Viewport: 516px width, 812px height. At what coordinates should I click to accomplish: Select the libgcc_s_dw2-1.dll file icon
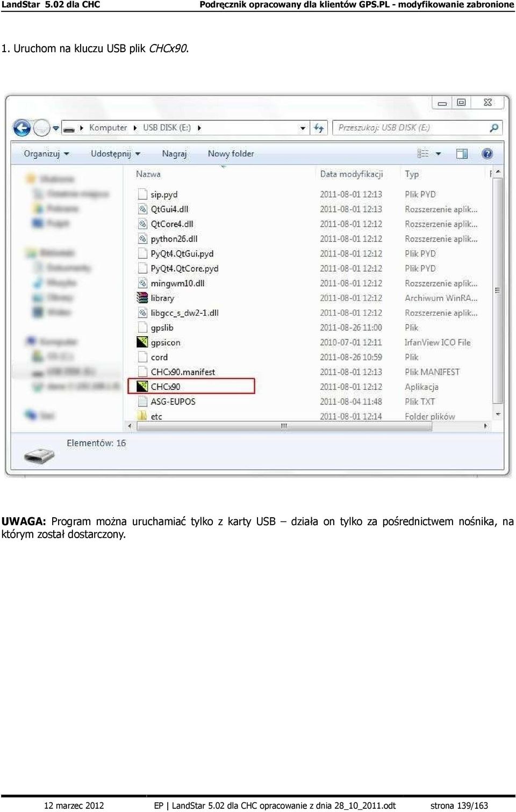point(142,313)
